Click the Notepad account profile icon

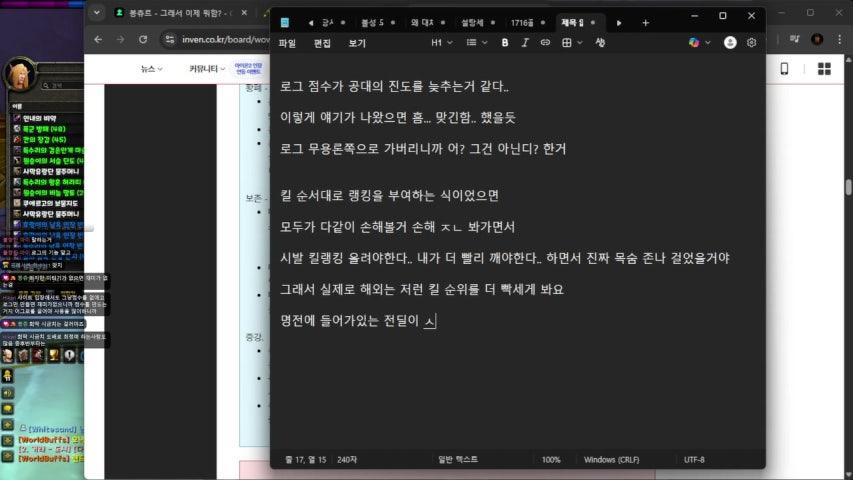tap(730, 43)
